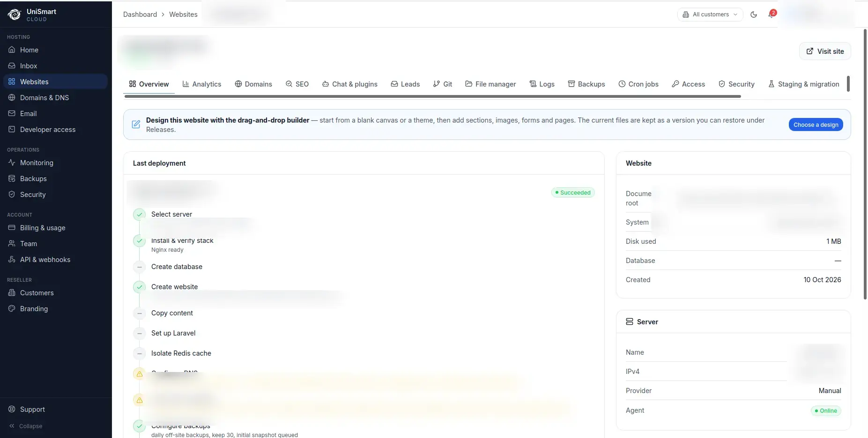Click the Disk used 1 MB value
The image size is (868, 438).
(x=833, y=241)
